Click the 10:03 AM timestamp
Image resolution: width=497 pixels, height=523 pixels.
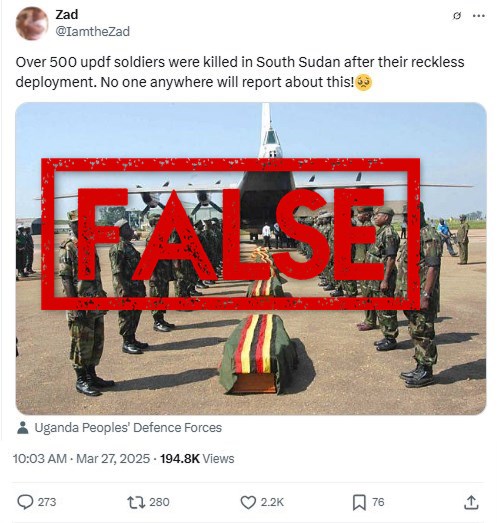point(40,459)
